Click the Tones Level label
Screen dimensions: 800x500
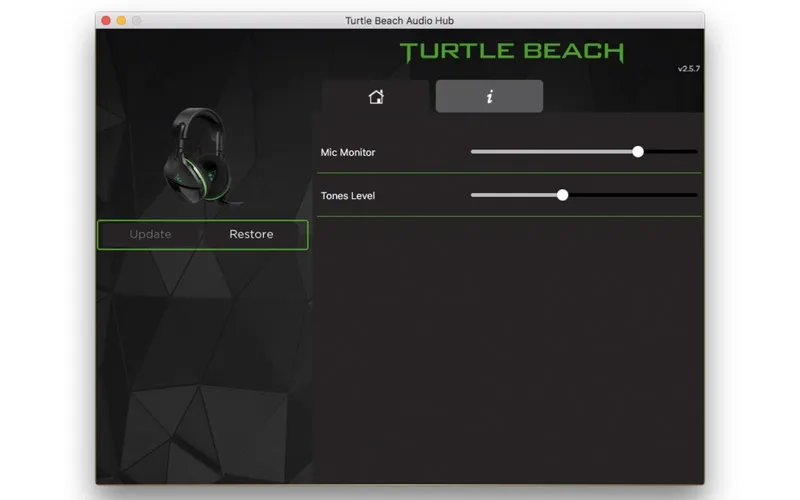[x=347, y=195]
